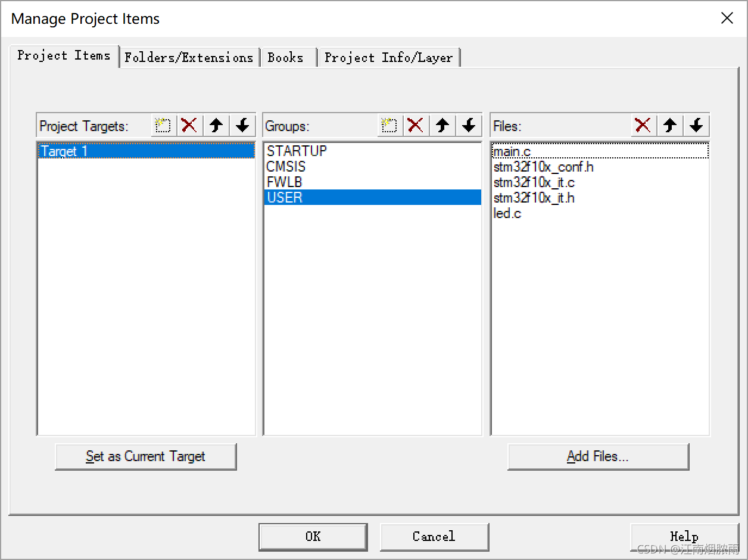
Task: Click Set as Current Target button
Action: point(146,456)
